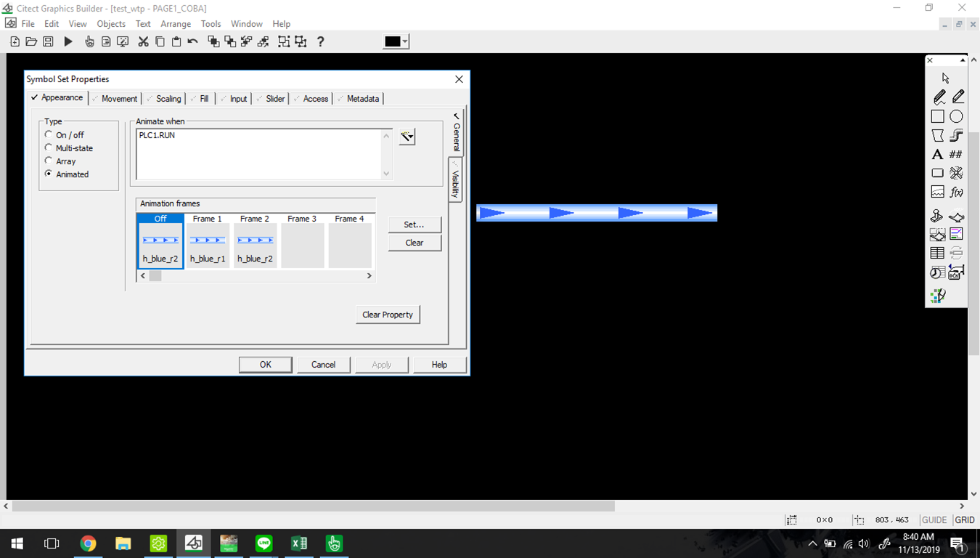Click the Clear Property button
The height and width of the screenshot is (558, 980).
pyautogui.click(x=388, y=315)
